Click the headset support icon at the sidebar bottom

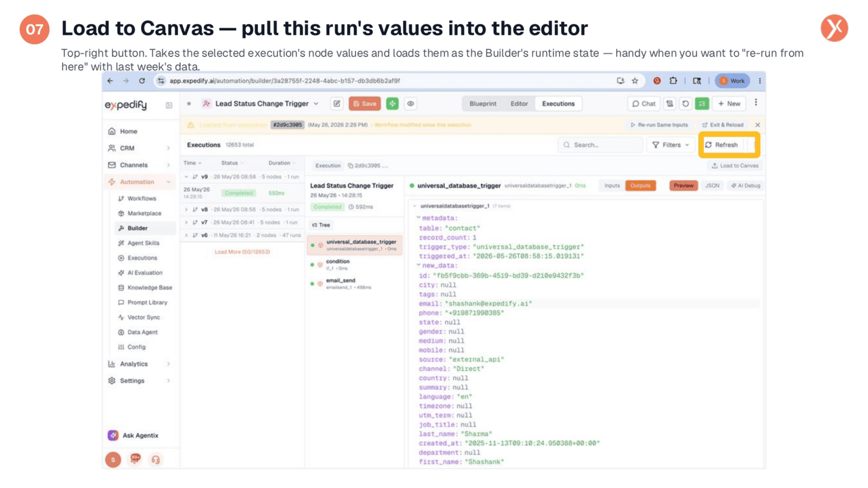pyautogui.click(x=156, y=460)
